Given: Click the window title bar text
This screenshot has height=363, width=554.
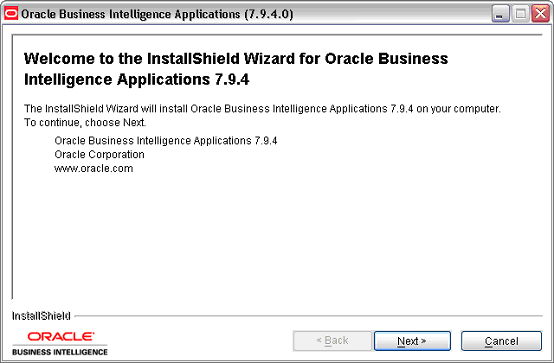Looking at the screenshot, I should click(157, 14).
